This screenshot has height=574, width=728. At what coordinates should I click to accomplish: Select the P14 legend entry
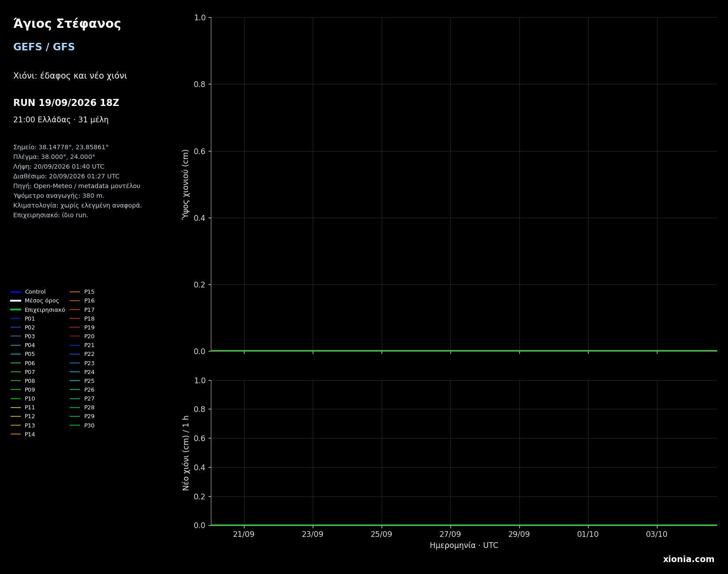pyautogui.click(x=23, y=434)
